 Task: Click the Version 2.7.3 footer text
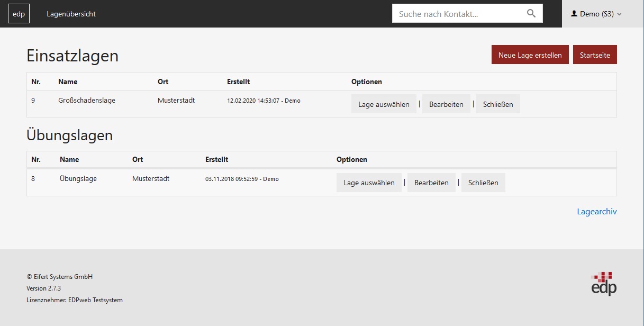click(44, 288)
